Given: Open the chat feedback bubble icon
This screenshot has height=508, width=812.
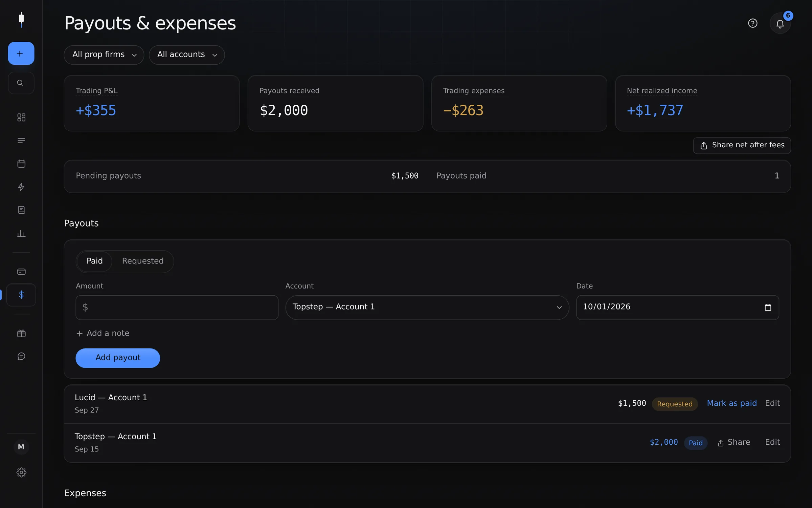Looking at the screenshot, I should [21, 356].
